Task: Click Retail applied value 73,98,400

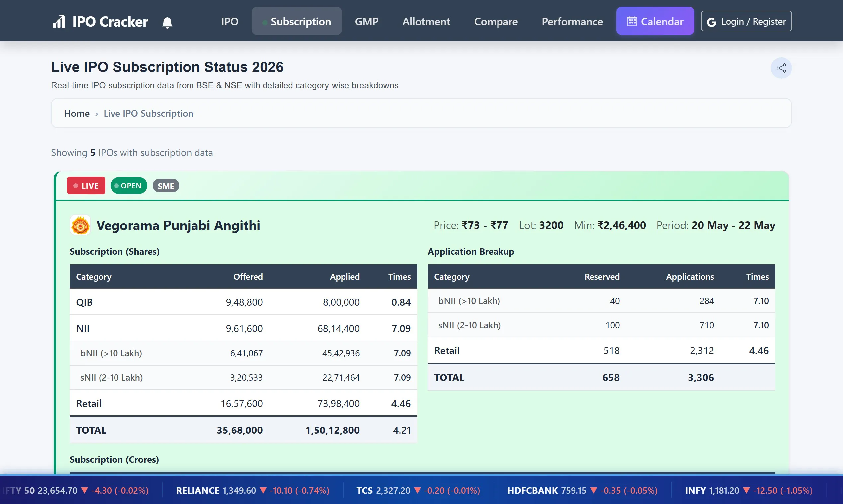Action: click(x=338, y=403)
